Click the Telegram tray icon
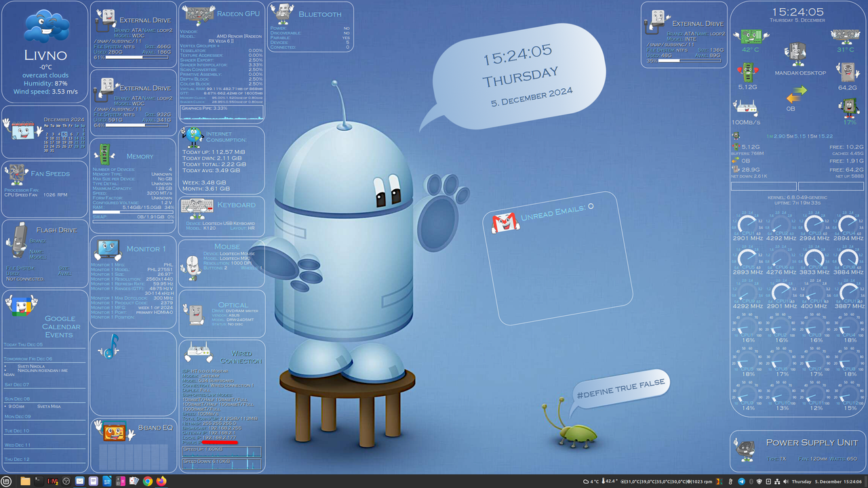The height and width of the screenshot is (488, 868). tap(741, 481)
